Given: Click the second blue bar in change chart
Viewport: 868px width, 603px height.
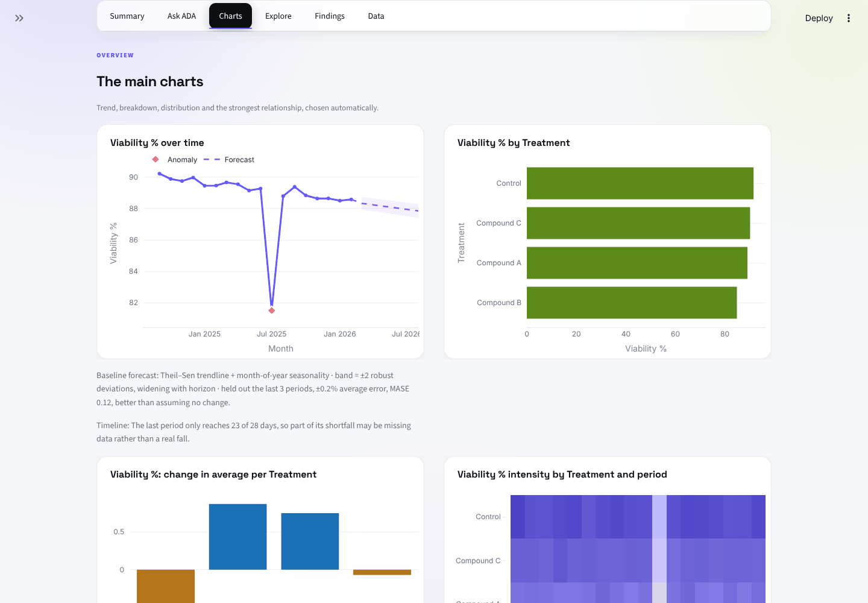Looking at the screenshot, I should click(x=310, y=541).
